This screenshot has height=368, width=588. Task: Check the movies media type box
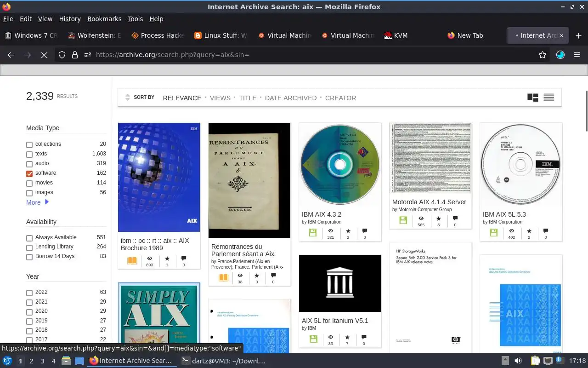pos(29,184)
